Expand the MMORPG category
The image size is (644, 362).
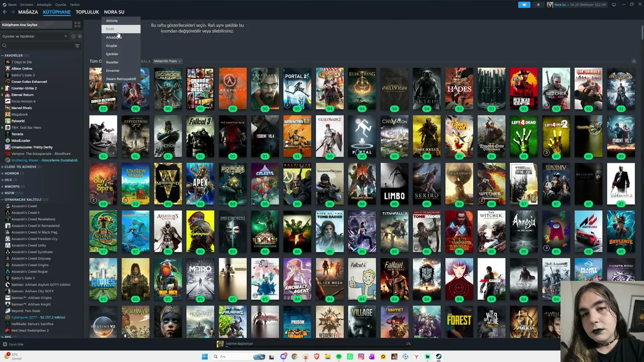[x=3, y=187]
